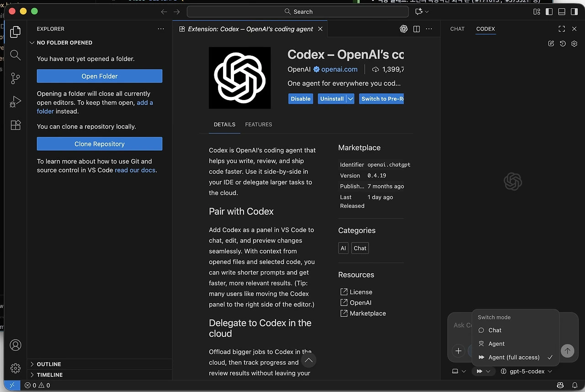The image size is (585, 392).
Task: Click the Clone Repository button
Action: (100, 144)
